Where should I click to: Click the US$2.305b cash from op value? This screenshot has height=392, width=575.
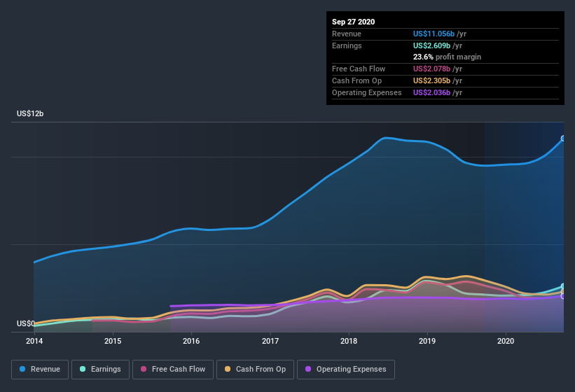(431, 80)
